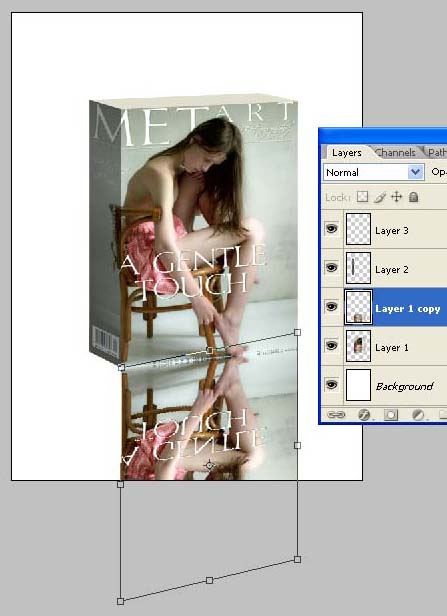The height and width of the screenshot is (616, 447).
Task: Click the left-middle transform handle
Action: [121, 484]
